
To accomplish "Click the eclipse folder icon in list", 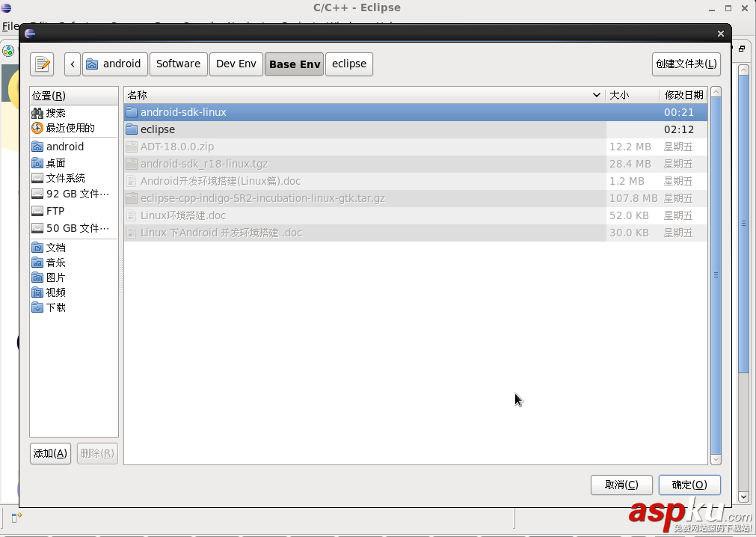I will 132,129.
